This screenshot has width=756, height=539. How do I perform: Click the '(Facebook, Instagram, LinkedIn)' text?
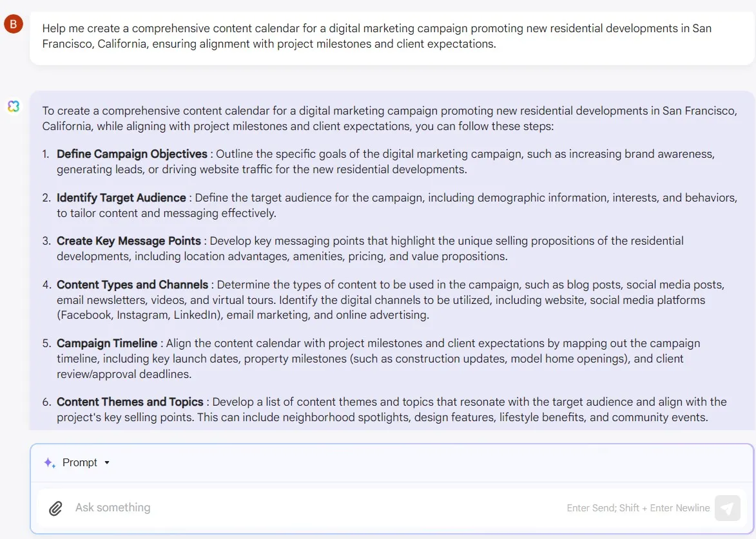coord(137,315)
